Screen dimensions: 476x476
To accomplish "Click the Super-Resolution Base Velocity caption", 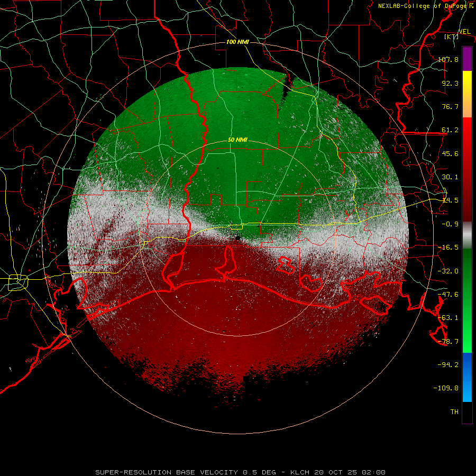I will point(241,472).
